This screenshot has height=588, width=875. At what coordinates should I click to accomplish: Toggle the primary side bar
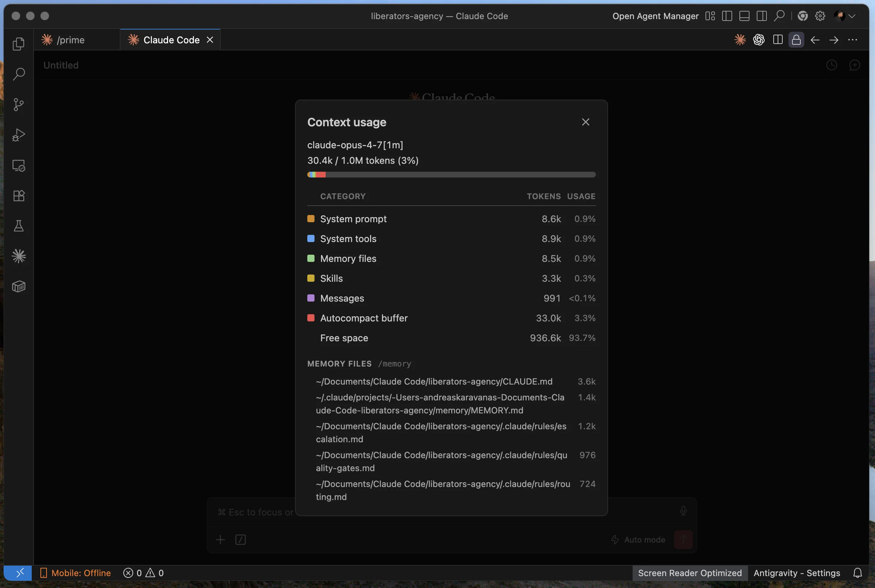tap(727, 16)
